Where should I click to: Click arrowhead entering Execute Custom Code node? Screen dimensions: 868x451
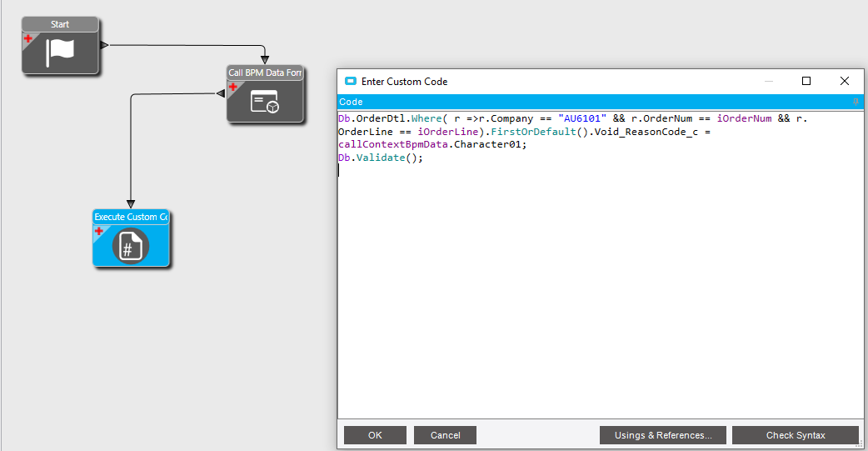[x=131, y=204]
